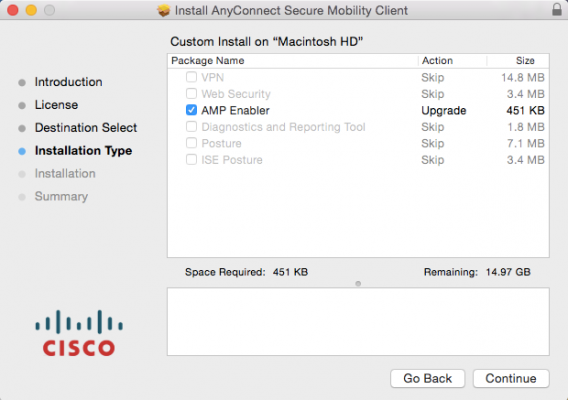Click the Web Security package name

click(x=236, y=94)
